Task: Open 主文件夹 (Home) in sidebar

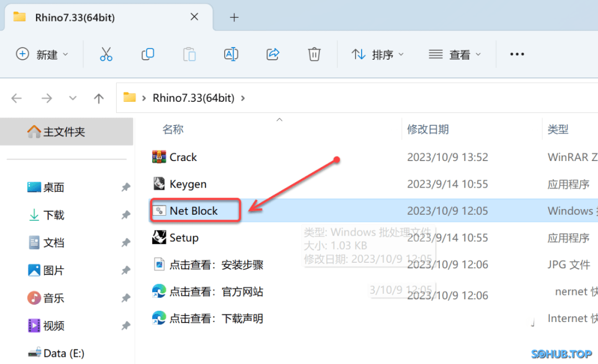Action: (x=64, y=132)
